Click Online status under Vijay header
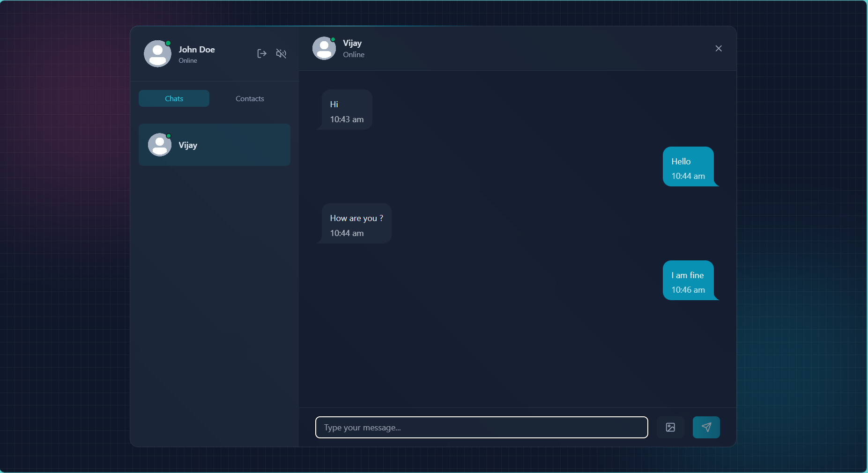The height and width of the screenshot is (473, 868). coord(354,55)
